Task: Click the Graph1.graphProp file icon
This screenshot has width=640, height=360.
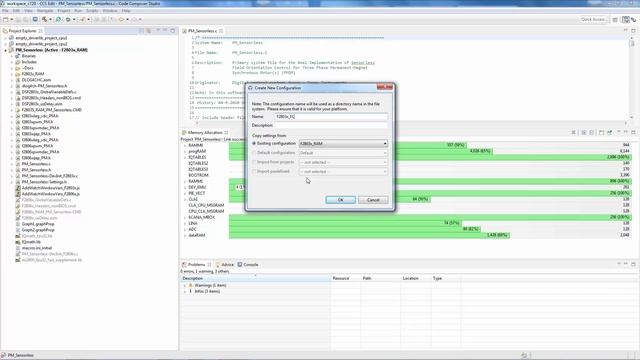Action: point(18,224)
